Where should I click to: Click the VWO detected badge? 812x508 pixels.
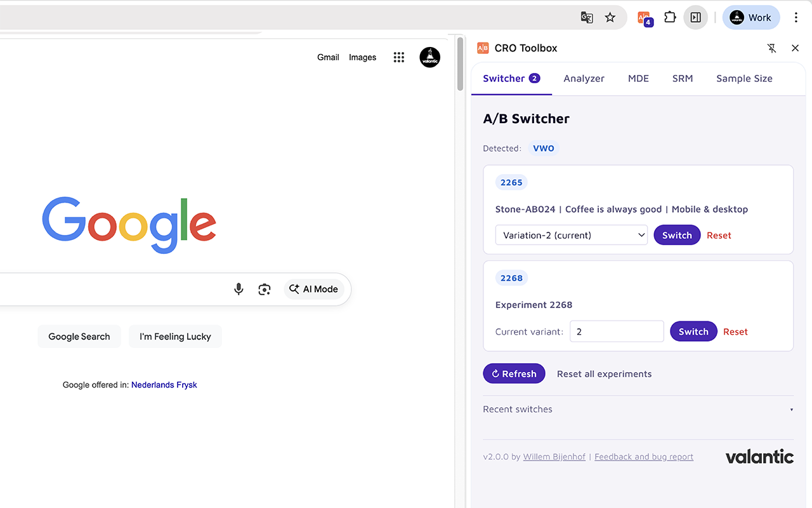544,148
